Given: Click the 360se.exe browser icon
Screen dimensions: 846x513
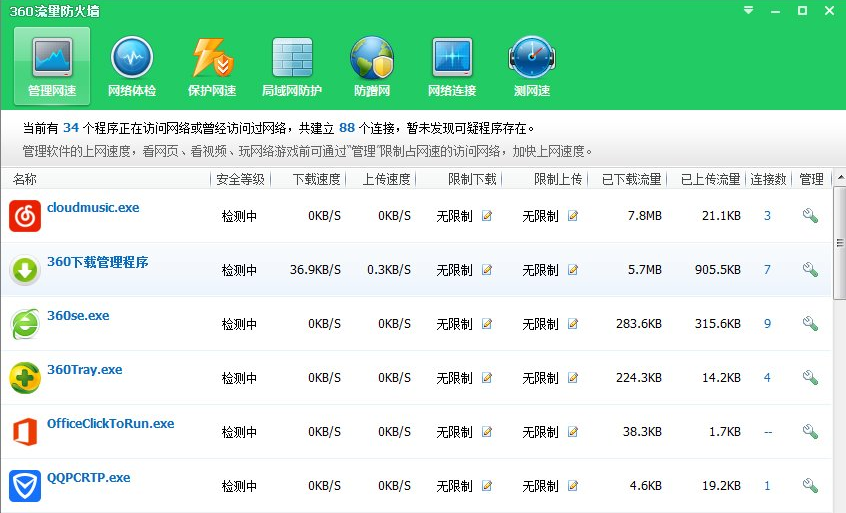Looking at the screenshot, I should point(25,324).
